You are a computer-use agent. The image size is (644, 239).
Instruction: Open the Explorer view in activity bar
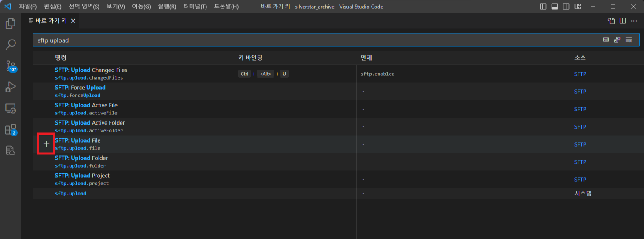coord(11,24)
